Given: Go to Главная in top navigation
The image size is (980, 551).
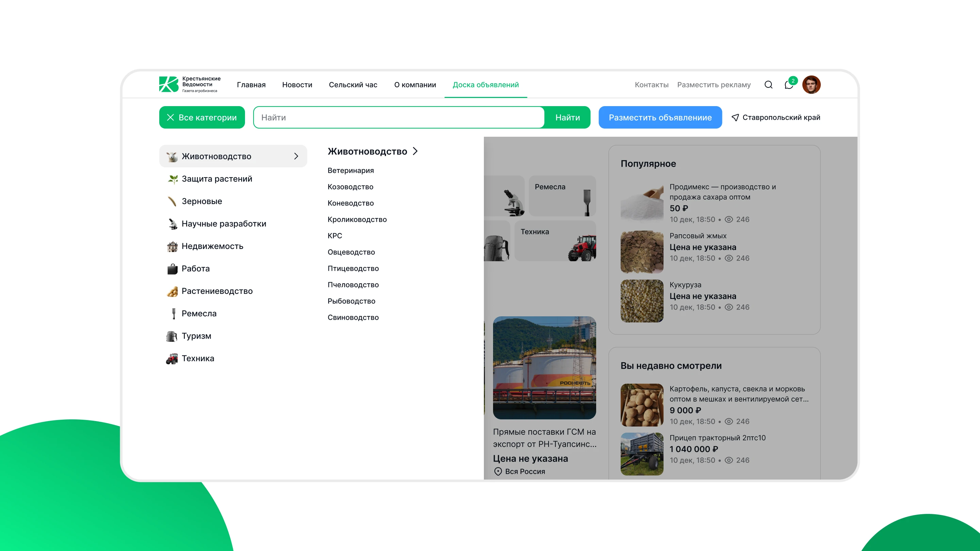Looking at the screenshot, I should coord(251,85).
